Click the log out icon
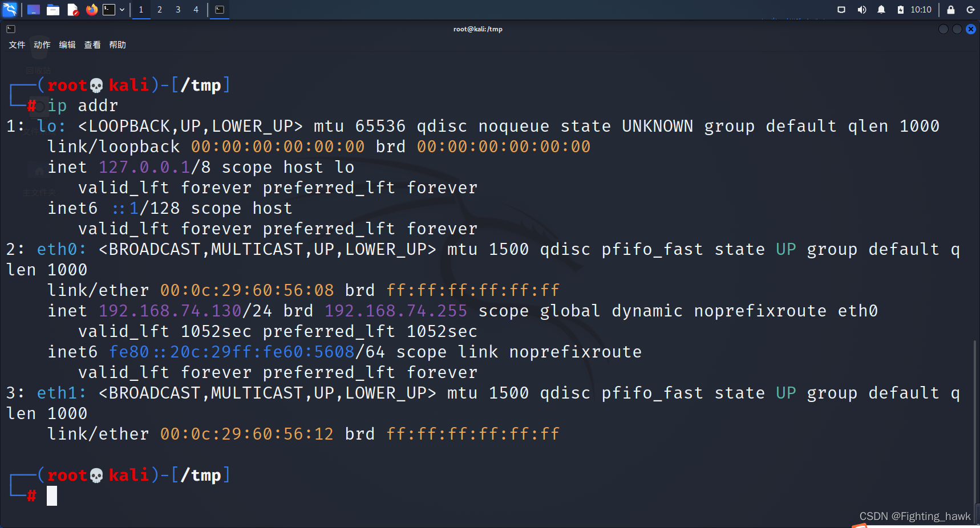Image resolution: width=980 pixels, height=528 pixels. click(970, 10)
